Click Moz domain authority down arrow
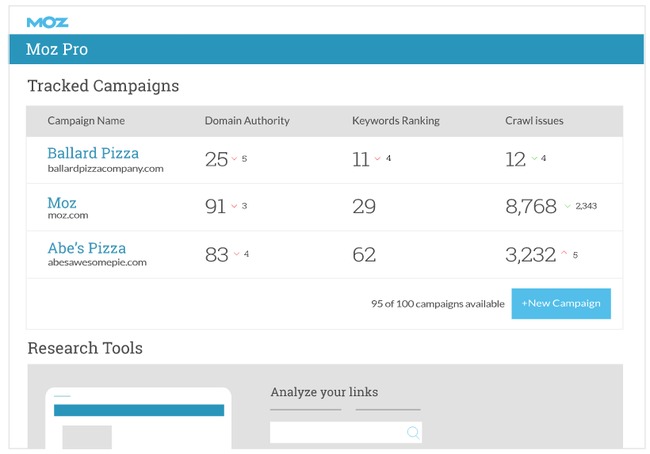Viewport: 650px width, 454px height. 234,206
